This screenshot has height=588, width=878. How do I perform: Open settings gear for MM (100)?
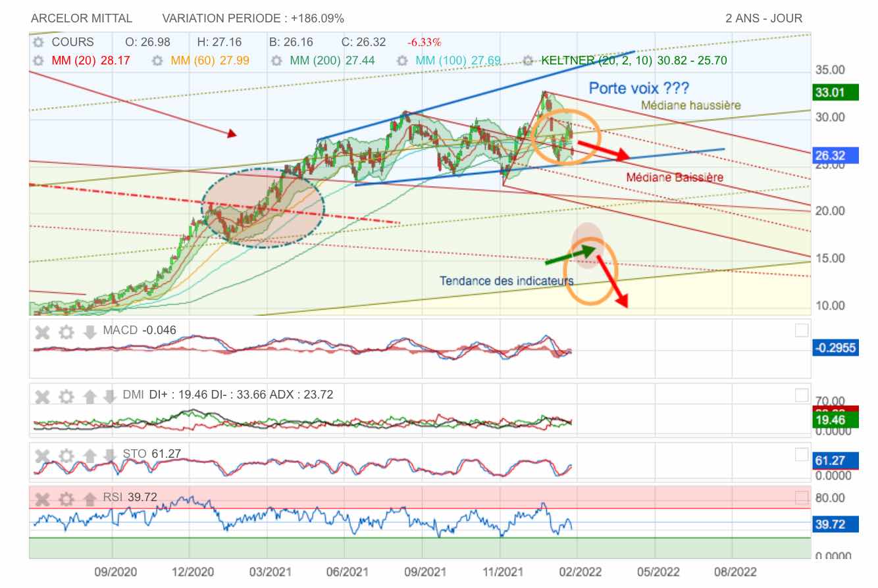pyautogui.click(x=402, y=61)
